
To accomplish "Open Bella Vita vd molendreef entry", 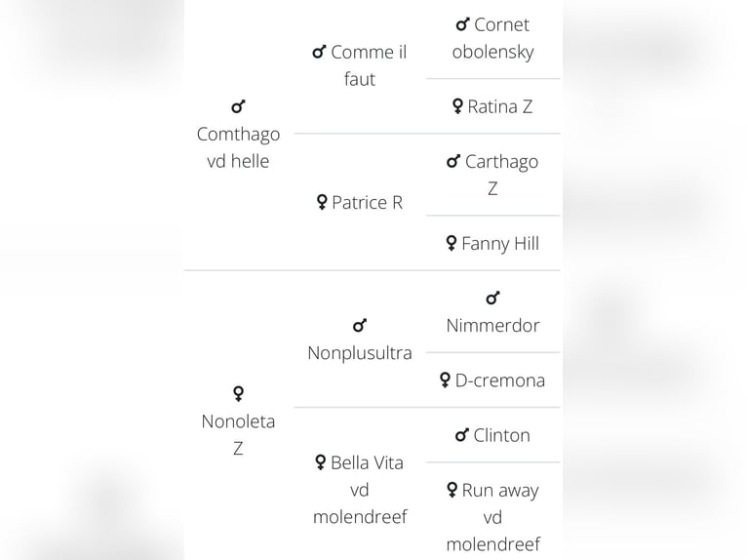I will click(x=359, y=489).
